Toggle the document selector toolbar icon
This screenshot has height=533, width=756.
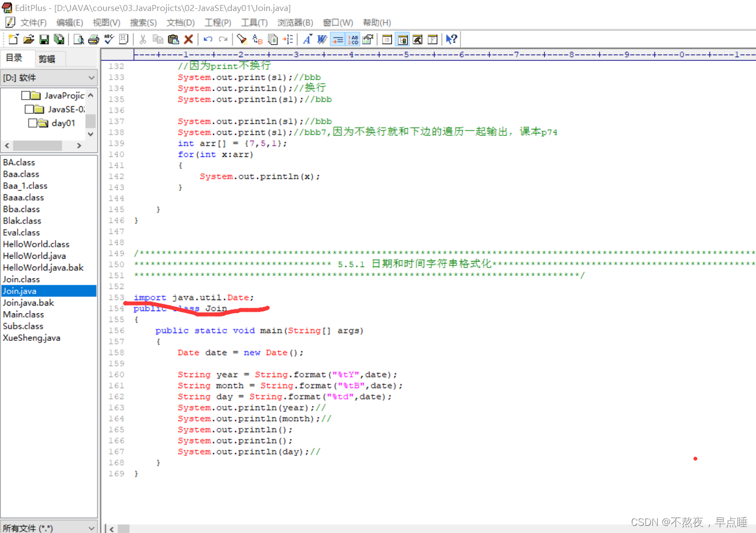(x=403, y=39)
